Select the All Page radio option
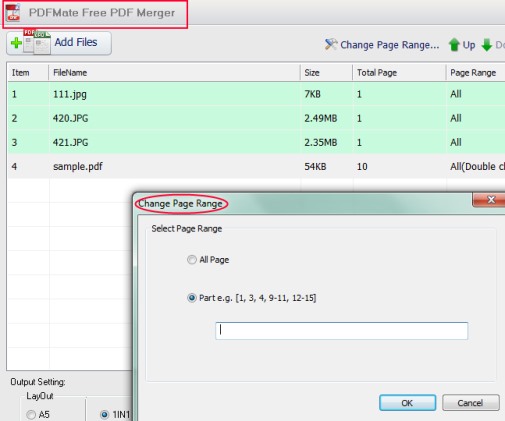This screenshot has height=421, width=505. pyautogui.click(x=192, y=260)
